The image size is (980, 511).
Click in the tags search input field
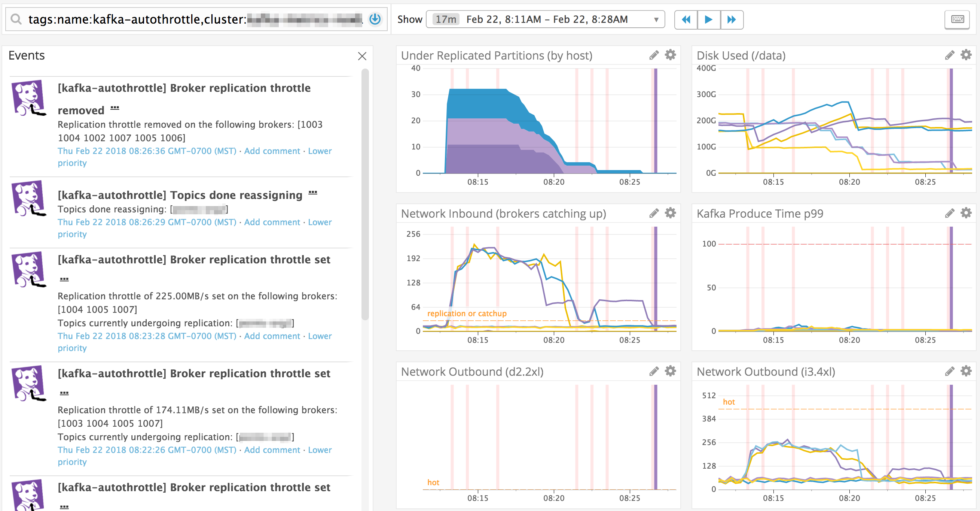point(190,19)
